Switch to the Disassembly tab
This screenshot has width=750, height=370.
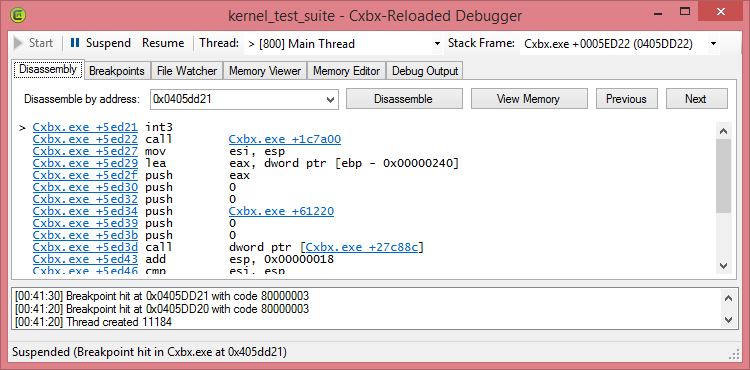[x=48, y=70]
